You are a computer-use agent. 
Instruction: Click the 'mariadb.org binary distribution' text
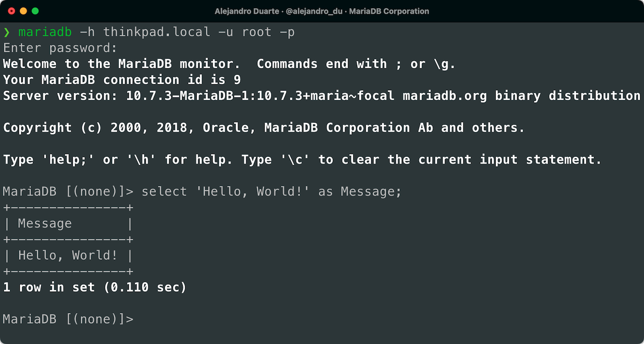[521, 96]
